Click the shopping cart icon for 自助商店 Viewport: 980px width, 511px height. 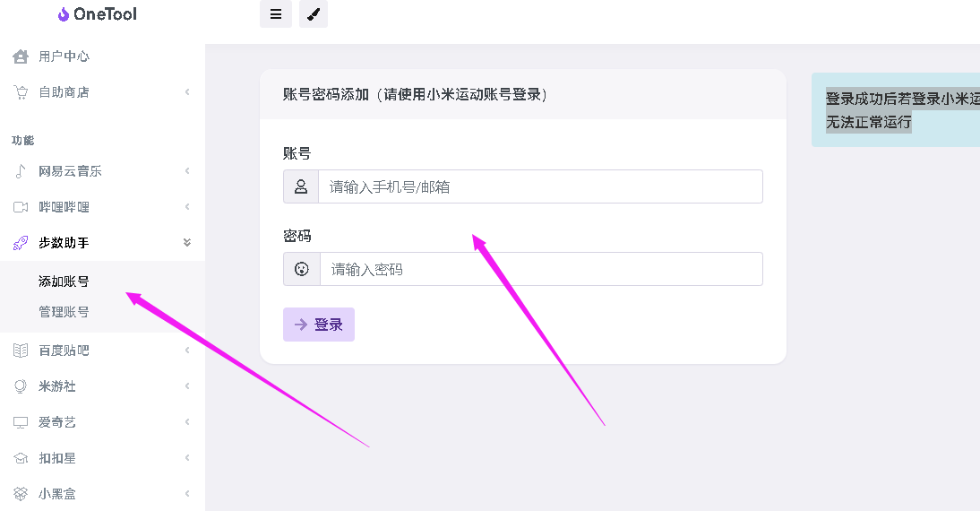(x=21, y=92)
